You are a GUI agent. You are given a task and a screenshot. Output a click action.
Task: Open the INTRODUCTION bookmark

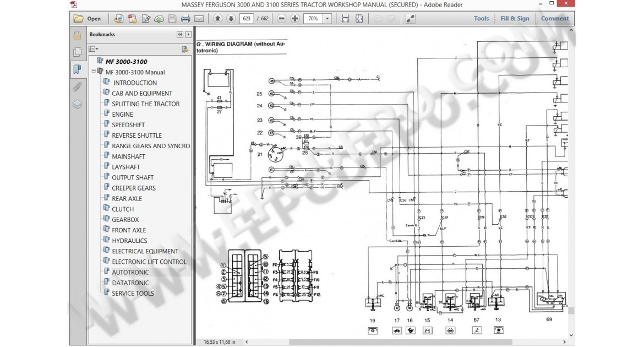(x=135, y=83)
